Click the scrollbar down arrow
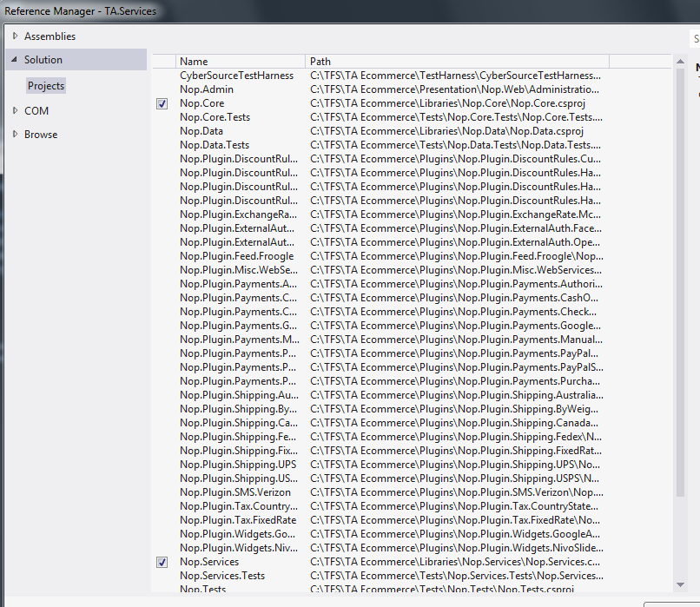The width and height of the screenshot is (700, 607). coord(680,584)
